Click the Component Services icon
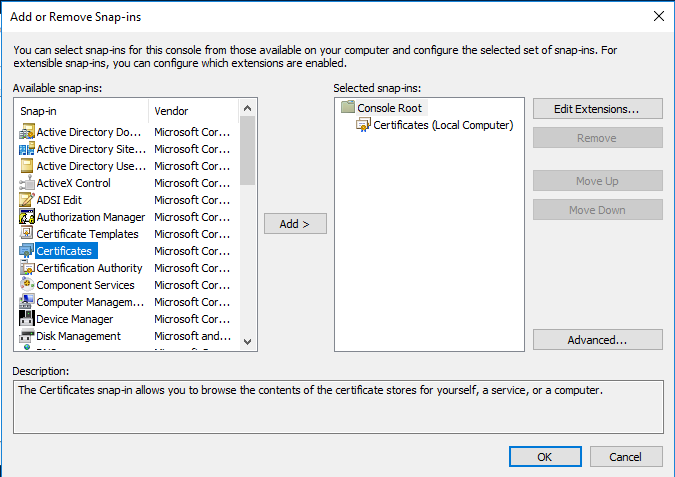The height and width of the screenshot is (477, 675). coord(27,285)
